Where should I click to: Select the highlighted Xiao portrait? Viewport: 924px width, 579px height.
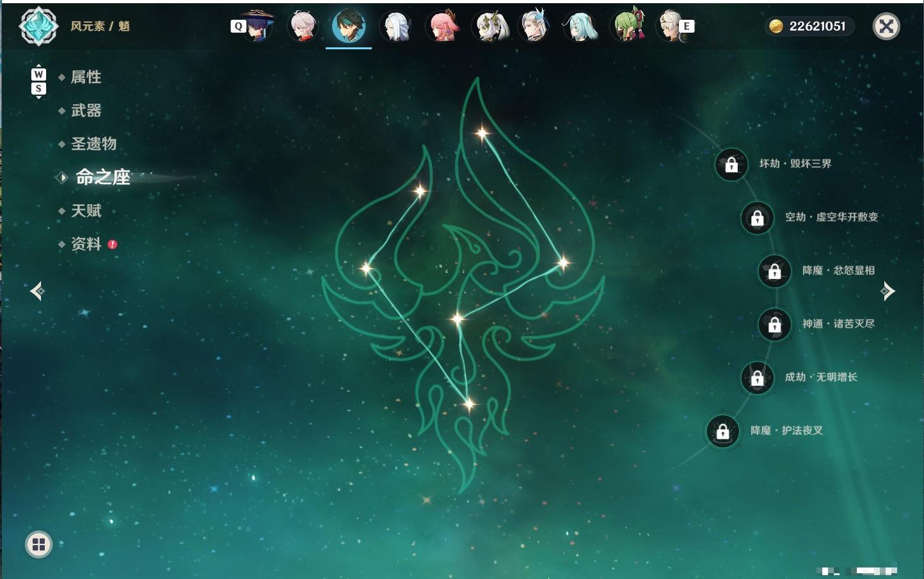[x=349, y=26]
